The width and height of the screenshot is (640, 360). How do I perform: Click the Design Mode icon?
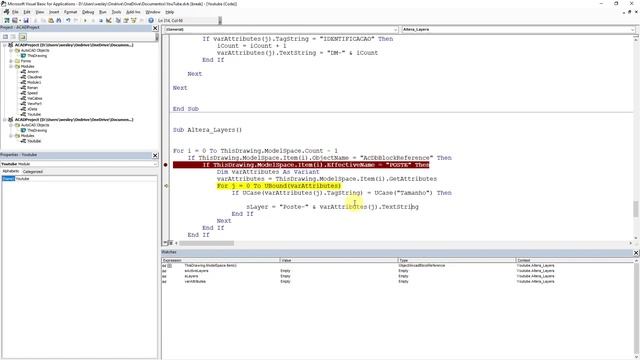[109, 20]
